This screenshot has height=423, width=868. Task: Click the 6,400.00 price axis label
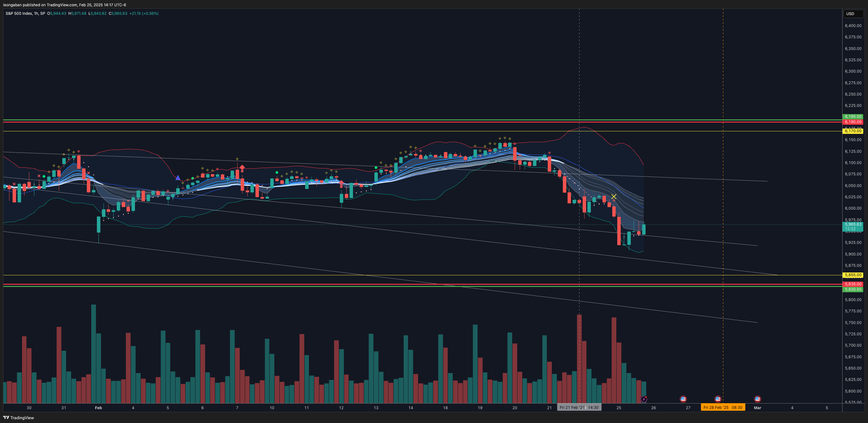853,25
